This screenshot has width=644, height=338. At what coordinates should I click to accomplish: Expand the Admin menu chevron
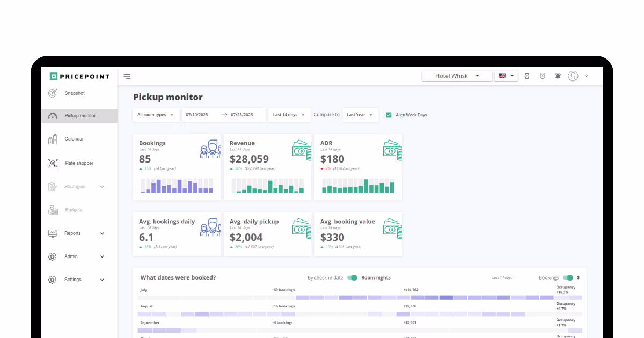tap(102, 256)
